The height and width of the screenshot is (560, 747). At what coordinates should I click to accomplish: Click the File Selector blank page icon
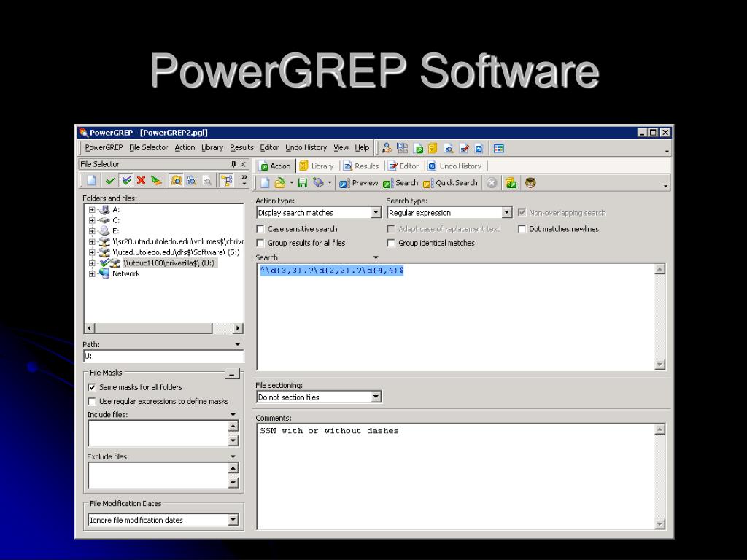tap(91, 181)
